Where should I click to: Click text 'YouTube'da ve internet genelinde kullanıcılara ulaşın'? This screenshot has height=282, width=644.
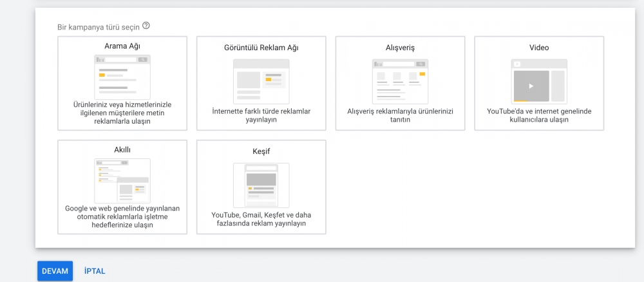[x=539, y=115]
